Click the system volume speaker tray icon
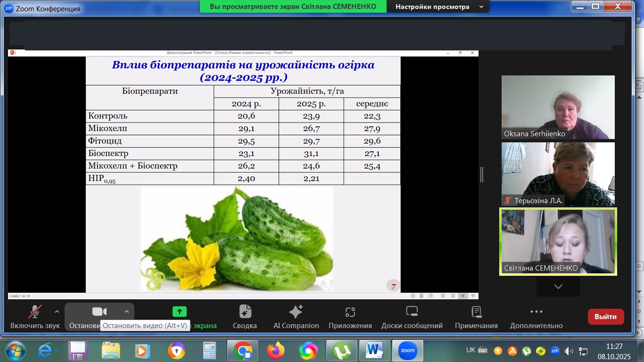Screen dimensions: 644x362 pyautogui.click(x=569, y=351)
